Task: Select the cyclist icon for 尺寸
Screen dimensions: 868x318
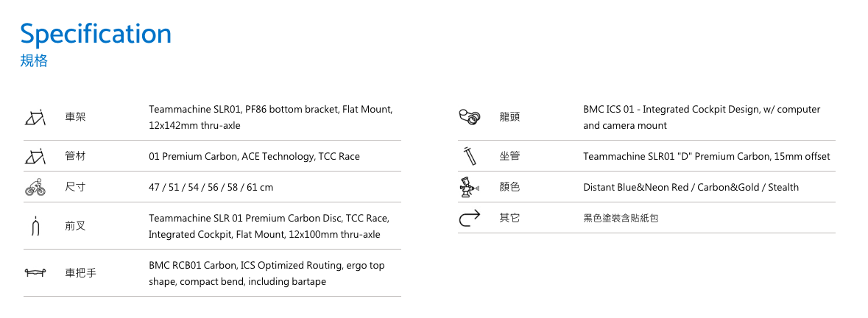Action: [35, 188]
